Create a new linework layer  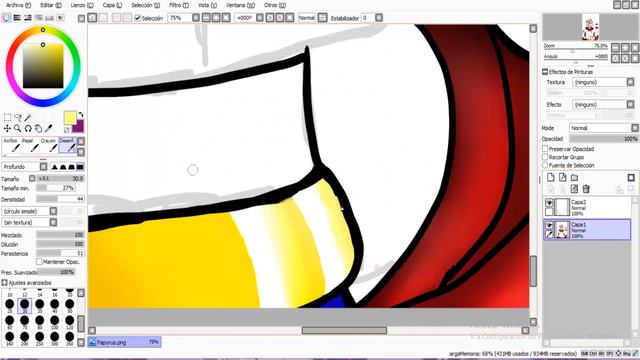pyautogui.click(x=562, y=178)
